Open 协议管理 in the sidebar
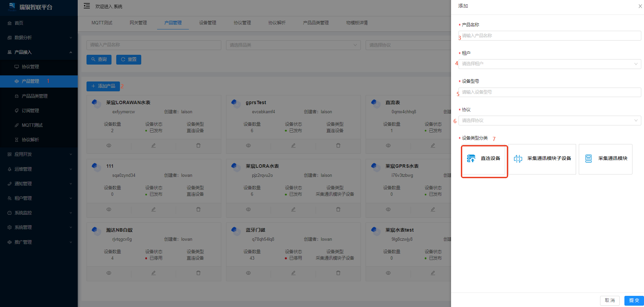Screen dimensions: 644x307 39,67
